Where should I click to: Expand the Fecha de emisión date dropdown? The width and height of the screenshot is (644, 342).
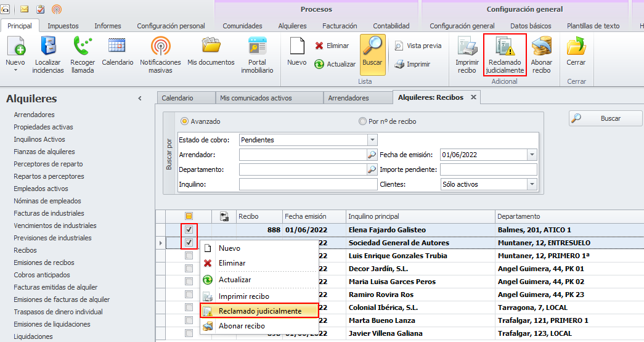pos(532,155)
